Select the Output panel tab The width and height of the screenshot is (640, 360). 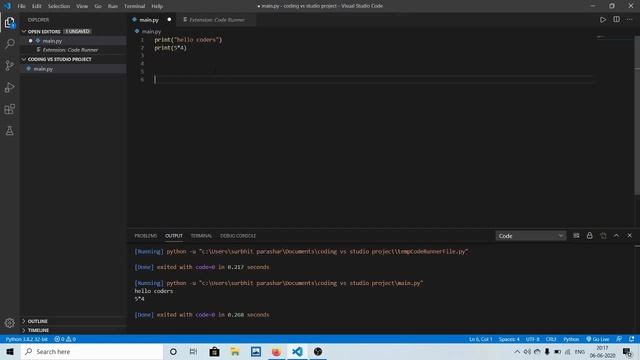pyautogui.click(x=173, y=236)
